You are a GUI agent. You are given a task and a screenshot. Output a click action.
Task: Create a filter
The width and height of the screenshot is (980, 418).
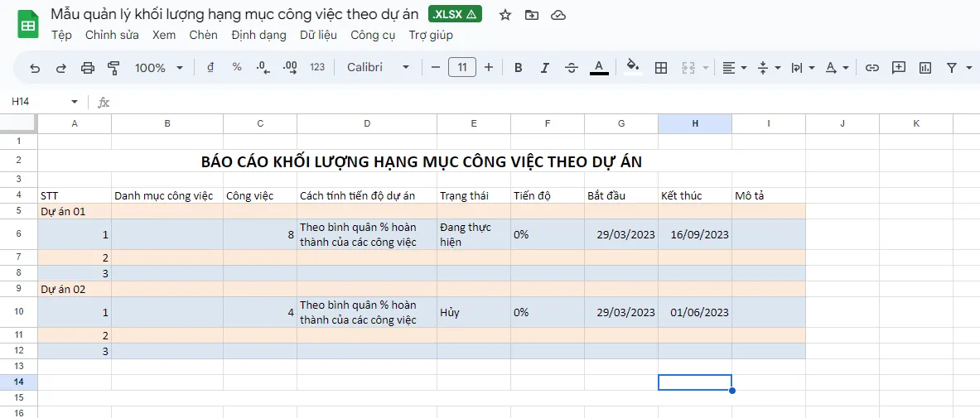[951, 68]
